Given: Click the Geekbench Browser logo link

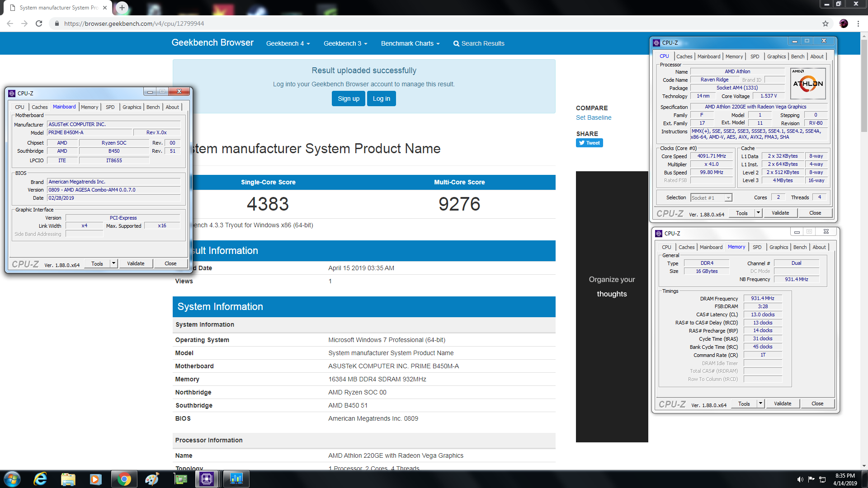Looking at the screenshot, I should click(212, 42).
